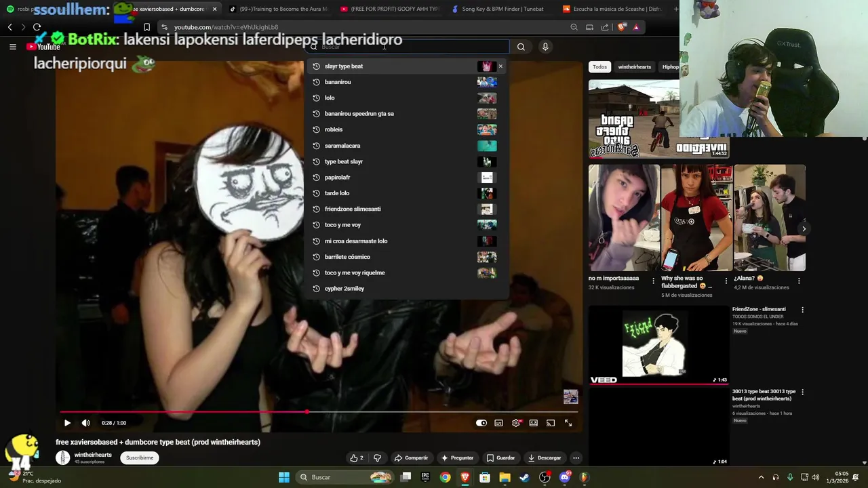868x488 pixels.
Task: Open the YouTube hamburger guide menu
Action: (x=12, y=47)
